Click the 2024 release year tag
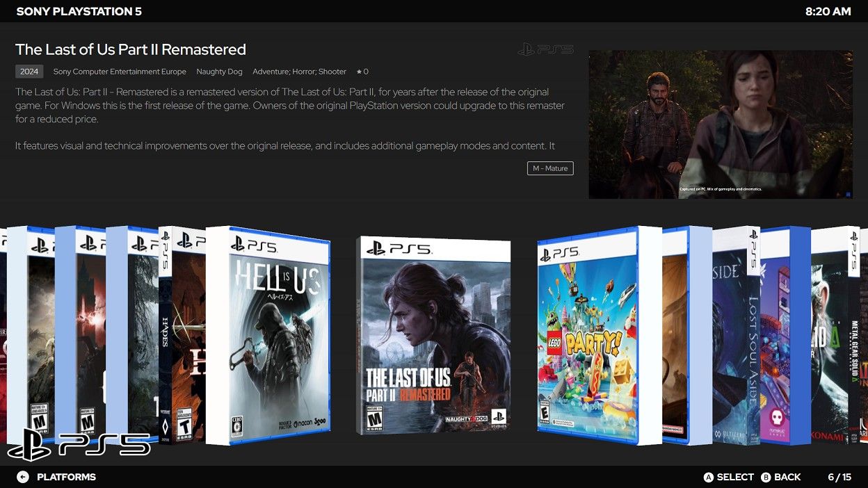Viewport: 868px width, 488px height. pyautogui.click(x=29, y=72)
